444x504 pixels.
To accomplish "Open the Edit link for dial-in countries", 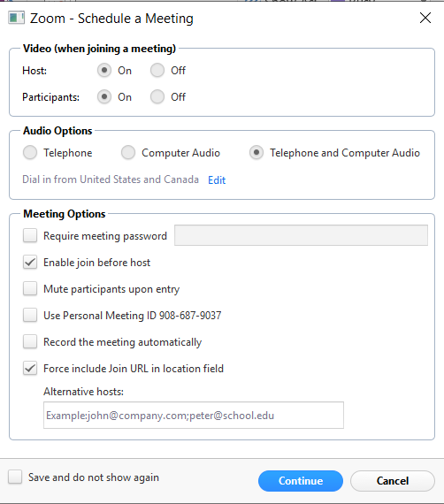I will 217,180.
